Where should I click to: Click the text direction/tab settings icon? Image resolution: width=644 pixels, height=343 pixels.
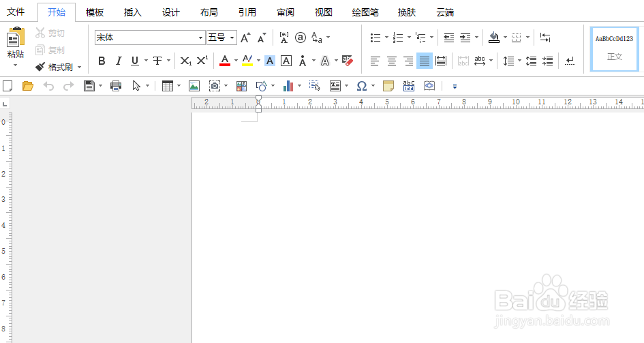(x=545, y=38)
